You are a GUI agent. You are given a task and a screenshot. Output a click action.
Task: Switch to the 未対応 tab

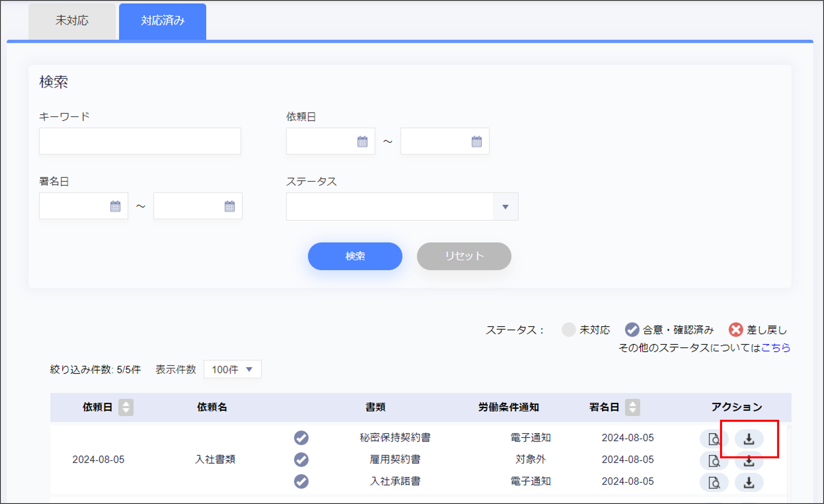(x=72, y=21)
